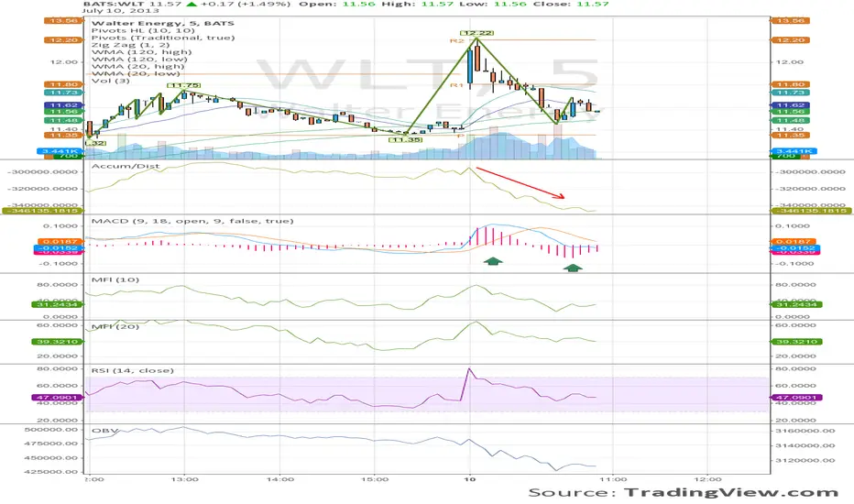Screen dimensions: 854x504
Task: Click the 0.0187 MACD value on left axis
Action: (x=60, y=241)
